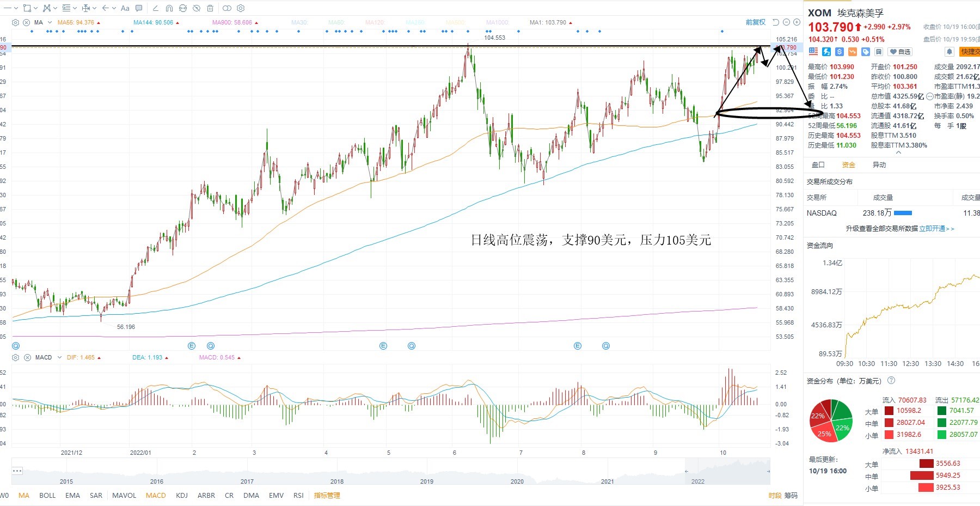Click the chart reset undo icon
Viewport: 980px width, 506px height.
coord(776,22)
